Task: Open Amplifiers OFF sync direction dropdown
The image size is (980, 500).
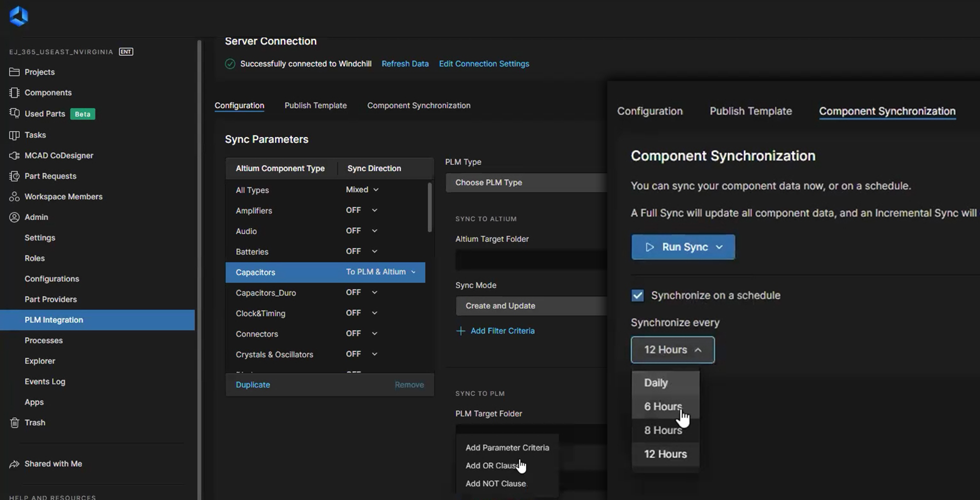Action: coord(361,210)
